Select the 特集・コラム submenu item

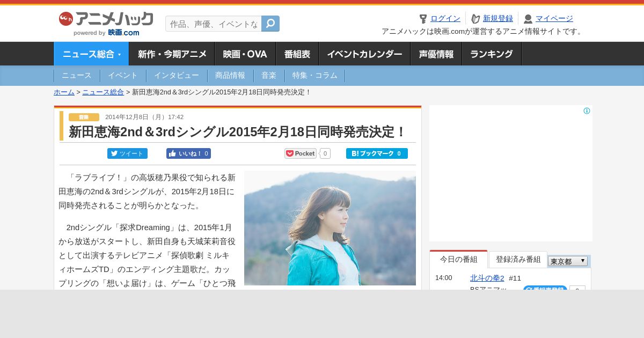[x=315, y=76]
